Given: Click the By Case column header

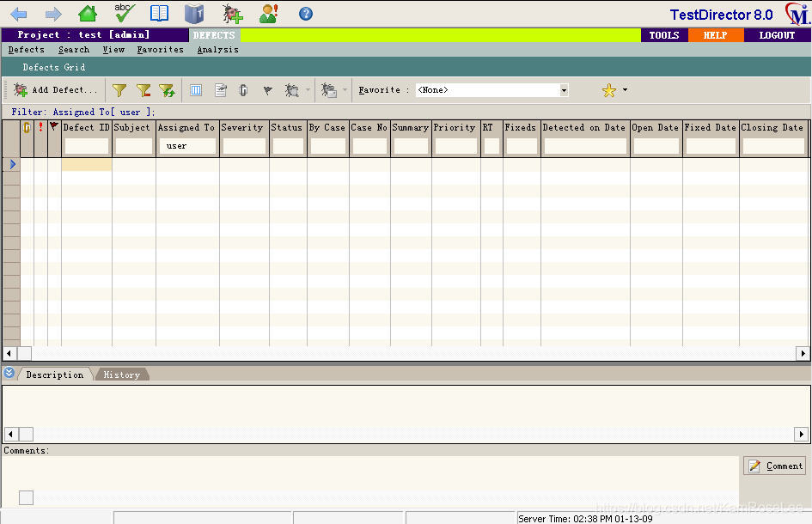Looking at the screenshot, I should [327, 127].
